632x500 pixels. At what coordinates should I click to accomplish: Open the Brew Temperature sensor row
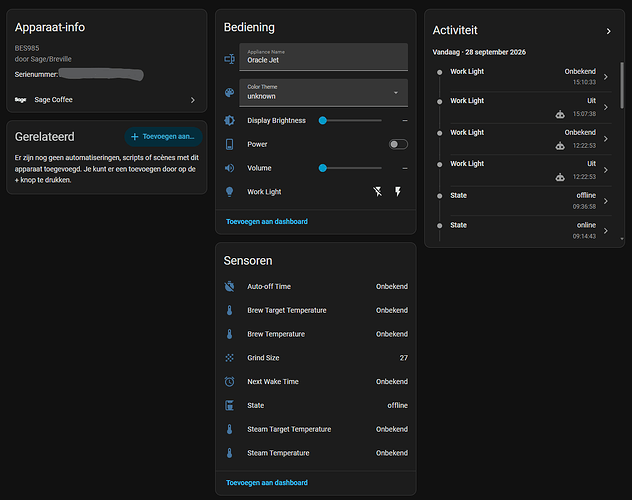316,334
